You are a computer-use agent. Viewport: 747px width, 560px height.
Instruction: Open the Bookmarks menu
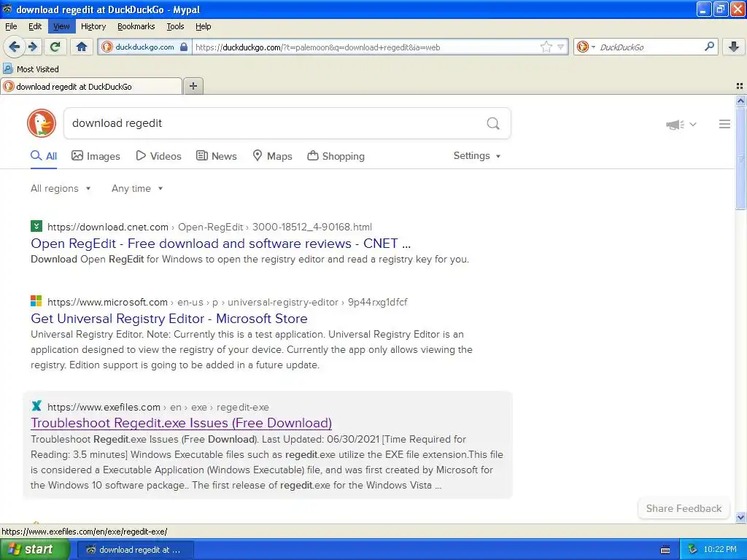click(136, 26)
